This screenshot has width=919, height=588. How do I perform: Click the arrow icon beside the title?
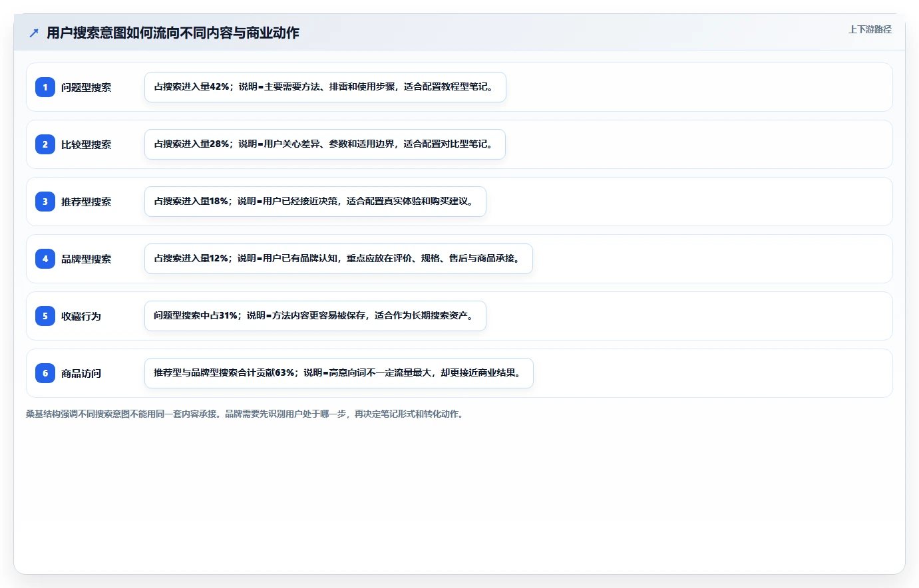(x=34, y=33)
